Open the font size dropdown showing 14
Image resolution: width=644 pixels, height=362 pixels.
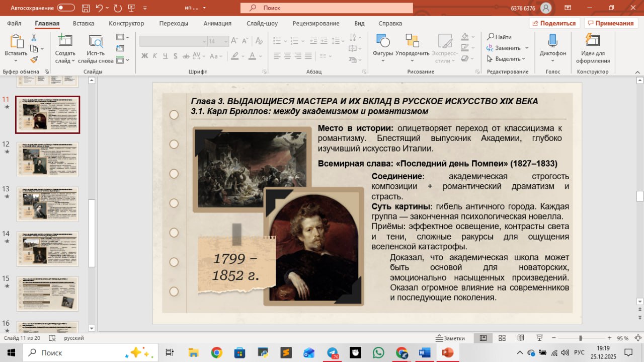point(226,41)
